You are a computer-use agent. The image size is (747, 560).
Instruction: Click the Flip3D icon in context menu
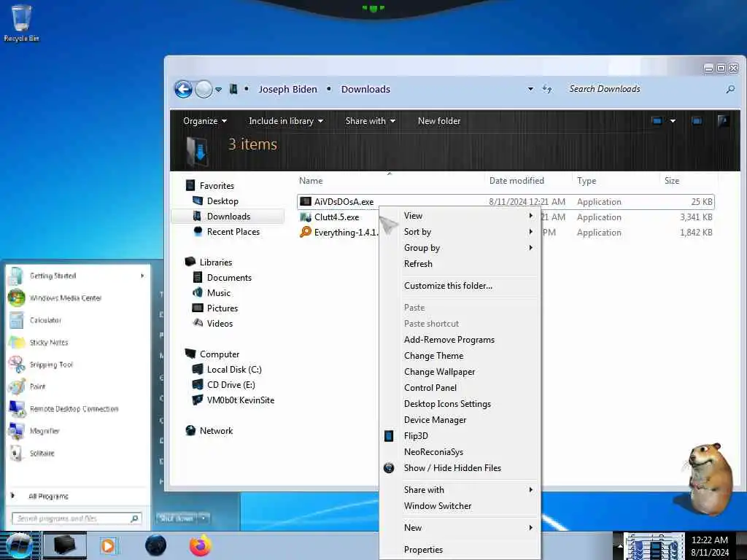[x=389, y=436]
